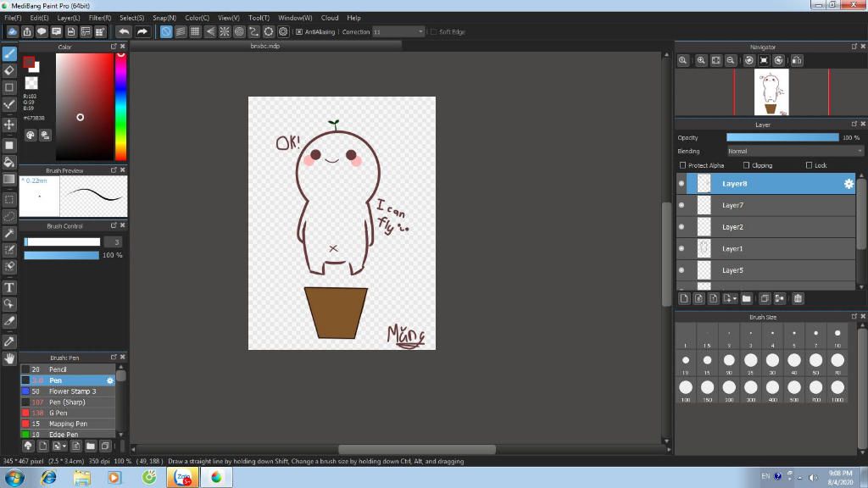Open the add-layer dropdown arrow in Layer panel
868x488 pixels.
[x=735, y=299]
